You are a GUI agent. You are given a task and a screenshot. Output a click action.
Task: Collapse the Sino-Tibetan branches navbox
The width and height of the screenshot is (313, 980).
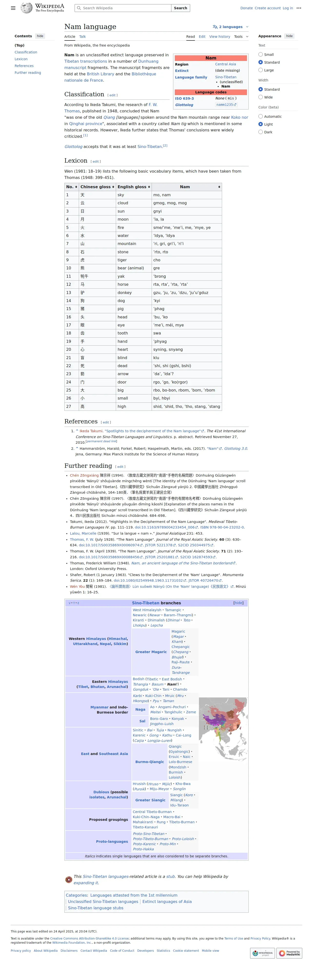238,603
